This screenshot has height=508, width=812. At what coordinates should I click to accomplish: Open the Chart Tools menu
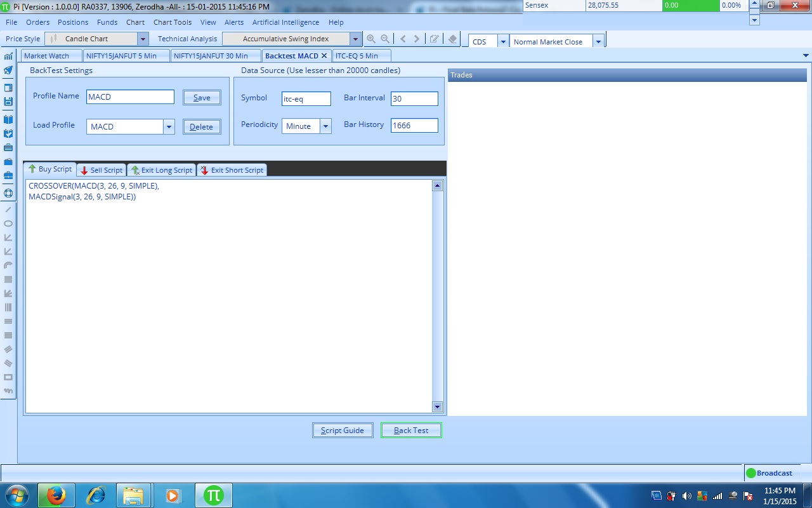click(173, 22)
